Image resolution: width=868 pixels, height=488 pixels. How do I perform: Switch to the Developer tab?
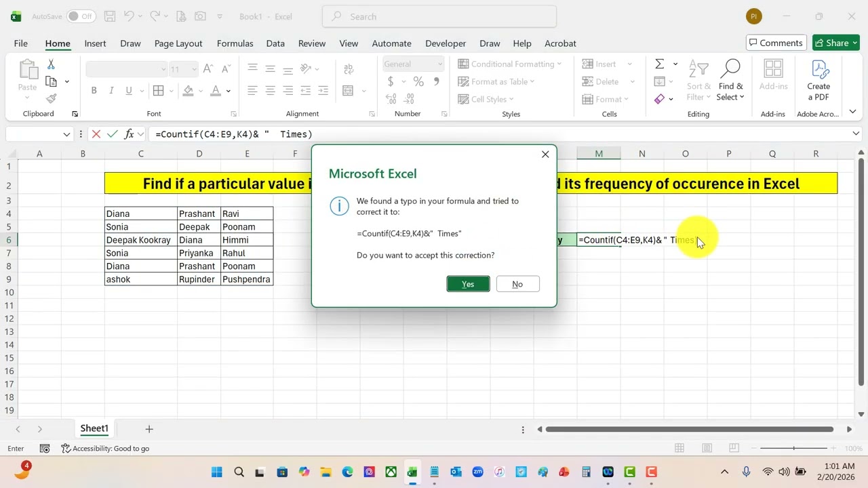tap(446, 43)
